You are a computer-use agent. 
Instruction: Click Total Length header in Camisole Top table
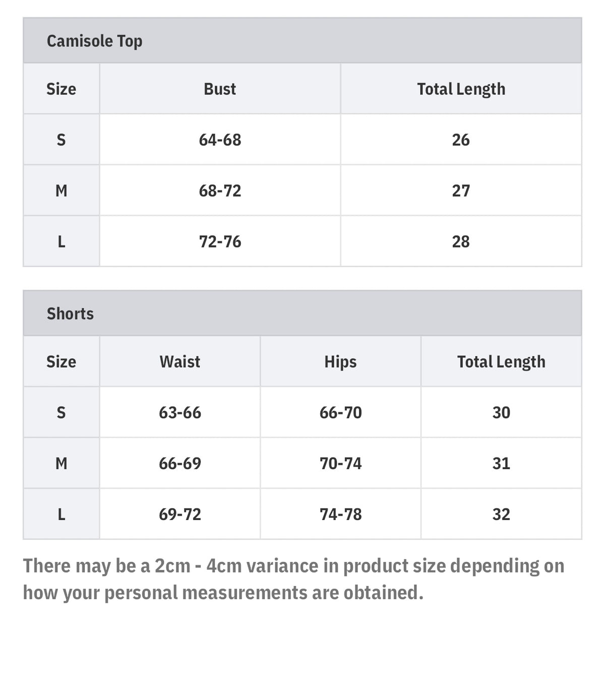[x=461, y=89]
